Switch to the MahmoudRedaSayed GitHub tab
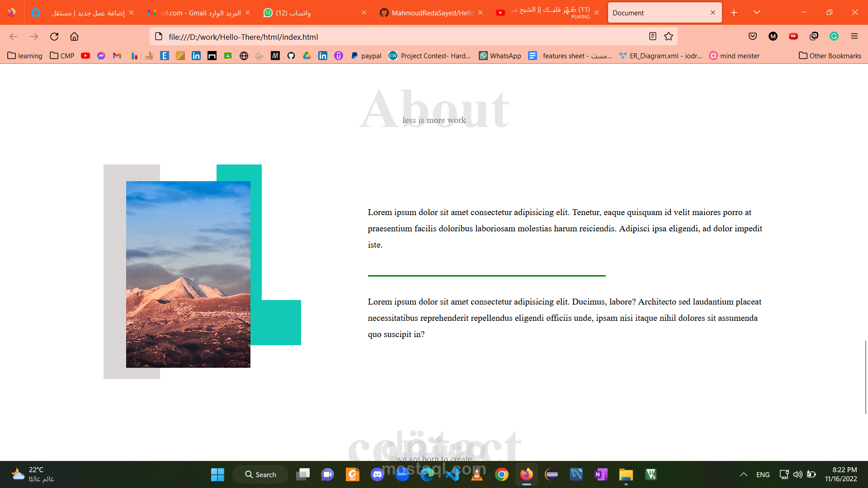This screenshot has width=868, height=488. point(432,13)
